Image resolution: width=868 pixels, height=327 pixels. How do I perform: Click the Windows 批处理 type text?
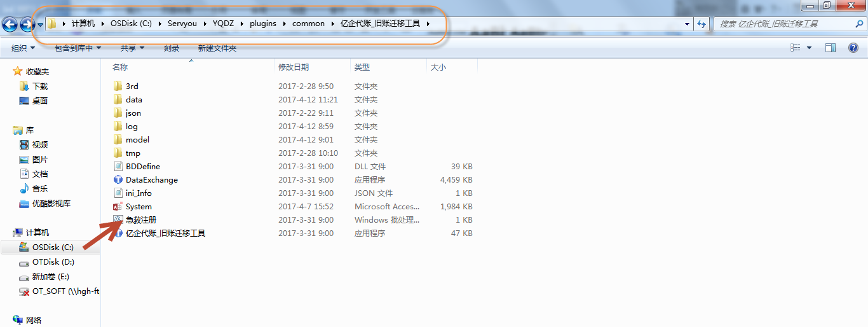coord(387,219)
